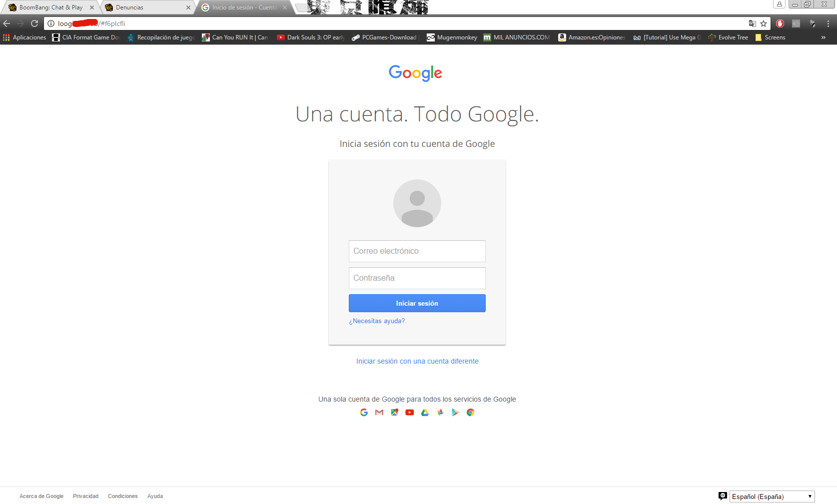
Task: Click the browser back arrow
Action: 6,23
